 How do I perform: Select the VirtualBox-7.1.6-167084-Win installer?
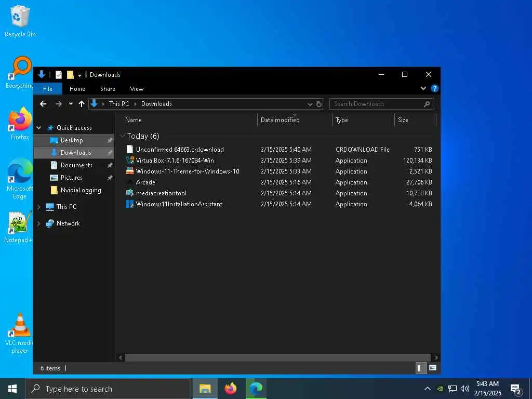coord(175,160)
